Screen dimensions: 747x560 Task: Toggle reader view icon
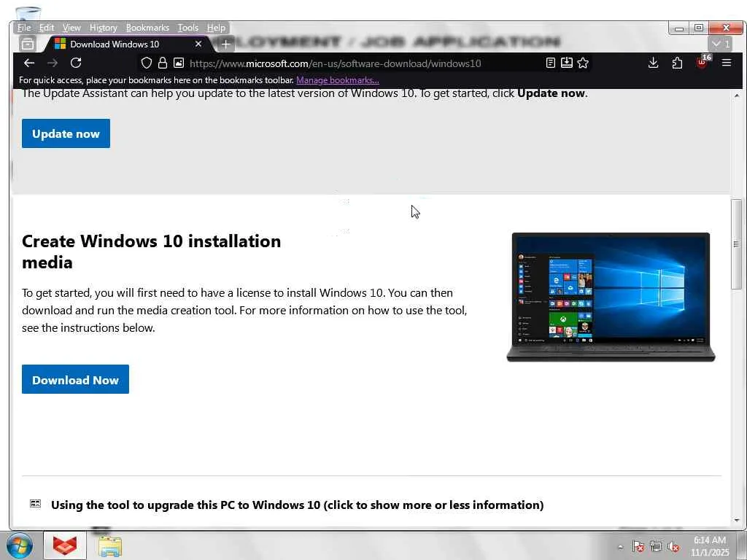pyautogui.click(x=550, y=63)
